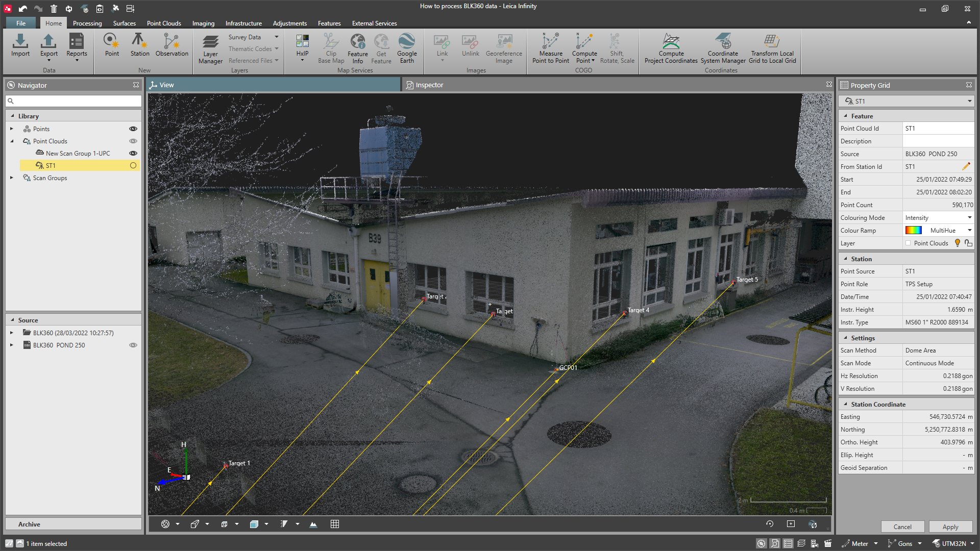Create a new Station
Screen dimensions: 980x551
click(139, 45)
